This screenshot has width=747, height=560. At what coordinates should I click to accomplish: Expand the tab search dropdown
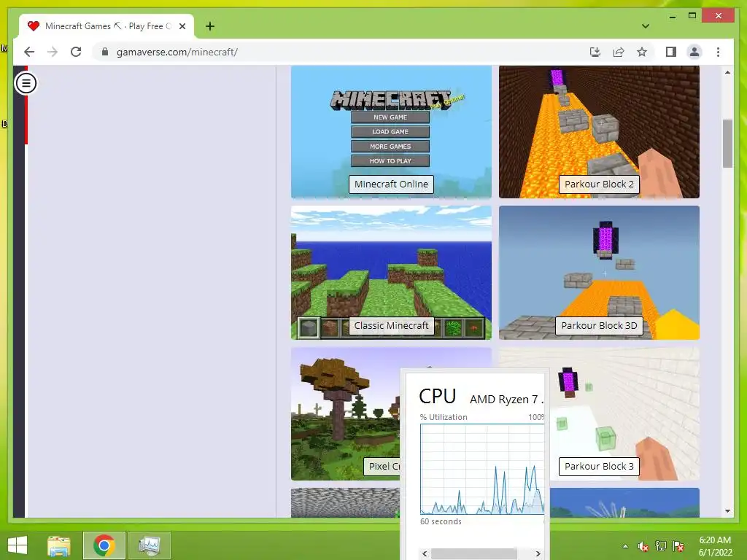645,26
